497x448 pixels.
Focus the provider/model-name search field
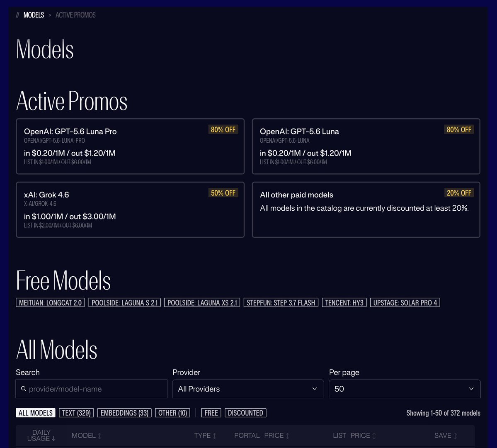91,389
